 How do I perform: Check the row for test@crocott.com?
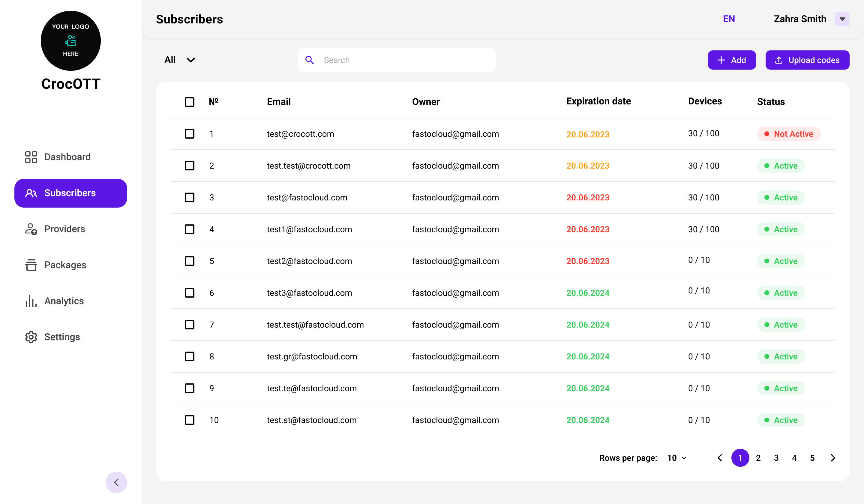(x=190, y=134)
